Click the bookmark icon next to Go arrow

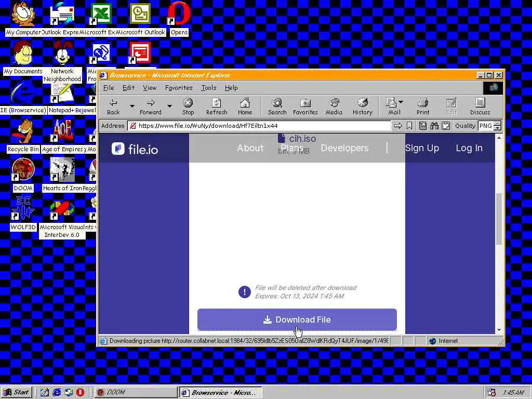tap(409, 126)
